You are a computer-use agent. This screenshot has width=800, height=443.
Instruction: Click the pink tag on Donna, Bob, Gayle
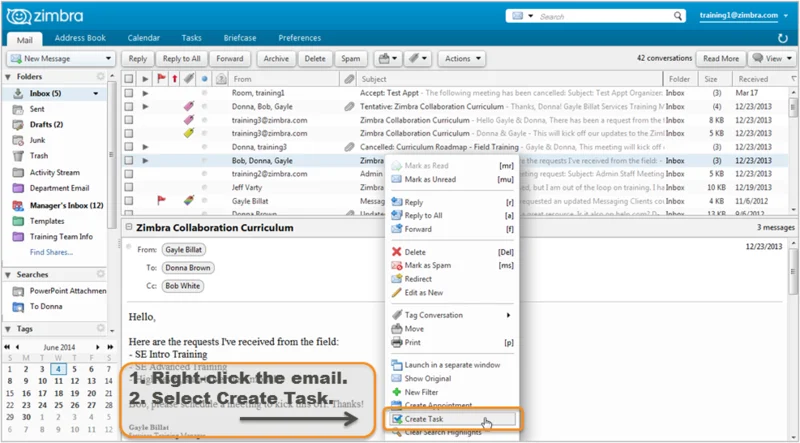[x=187, y=105]
